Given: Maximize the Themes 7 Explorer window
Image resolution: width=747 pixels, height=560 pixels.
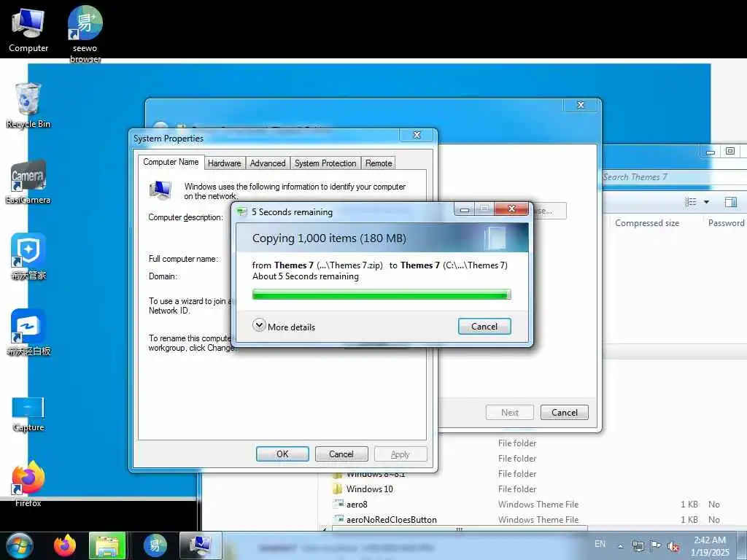Looking at the screenshot, I should (x=729, y=152).
